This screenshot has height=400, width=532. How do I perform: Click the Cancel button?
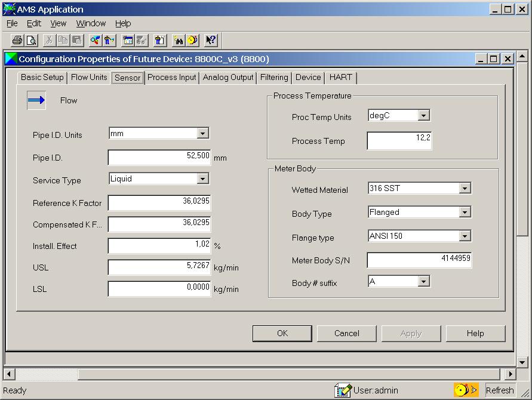347,334
